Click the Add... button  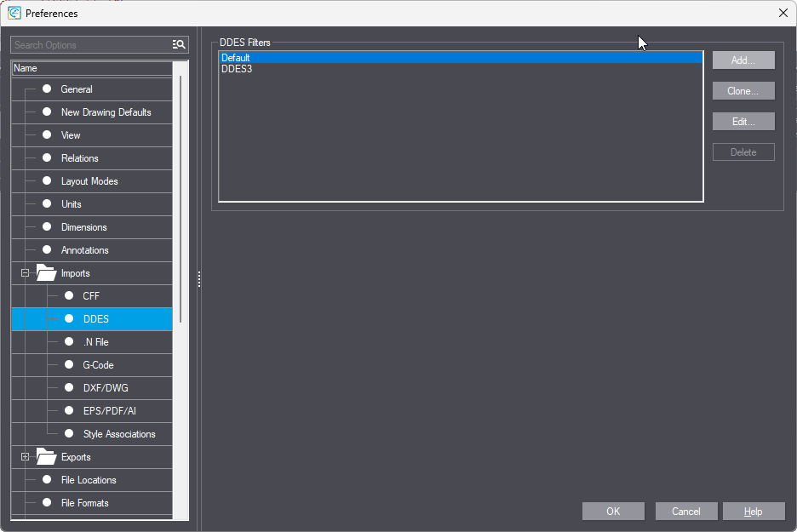743,60
